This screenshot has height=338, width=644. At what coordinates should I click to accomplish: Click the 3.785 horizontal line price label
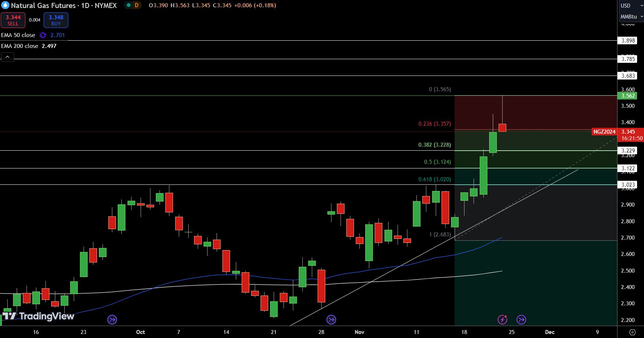(x=628, y=59)
